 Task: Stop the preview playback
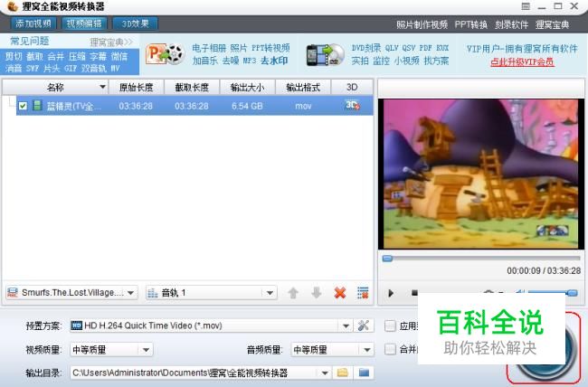[x=414, y=292]
